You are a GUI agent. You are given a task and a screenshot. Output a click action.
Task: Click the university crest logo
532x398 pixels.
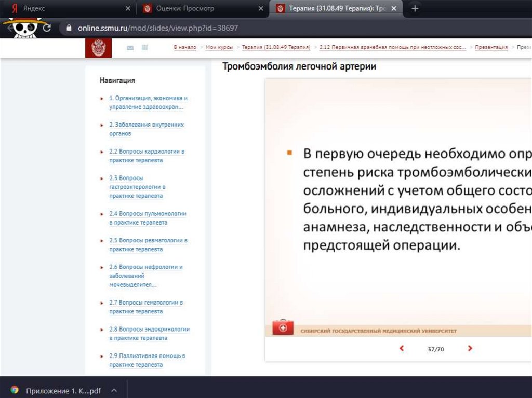(98, 48)
